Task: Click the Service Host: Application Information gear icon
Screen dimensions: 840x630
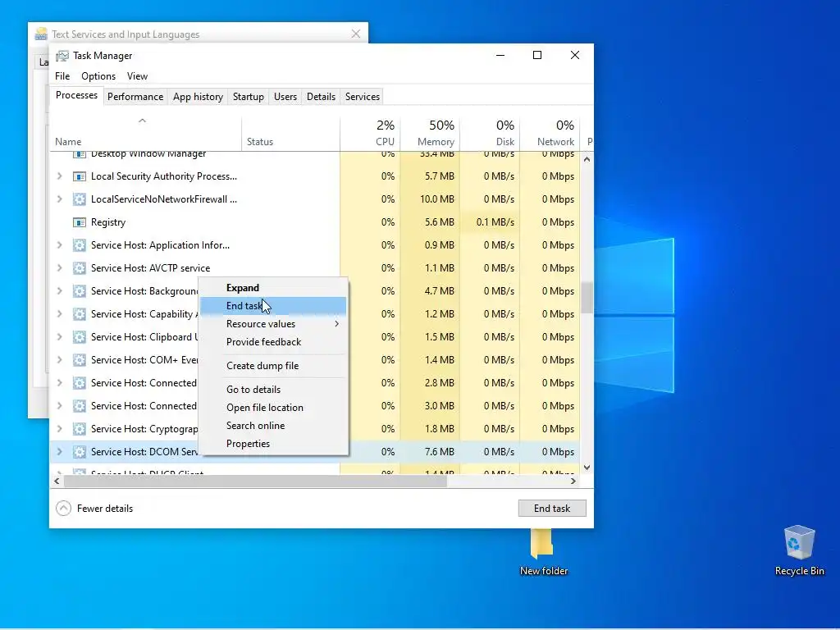Action: point(80,245)
